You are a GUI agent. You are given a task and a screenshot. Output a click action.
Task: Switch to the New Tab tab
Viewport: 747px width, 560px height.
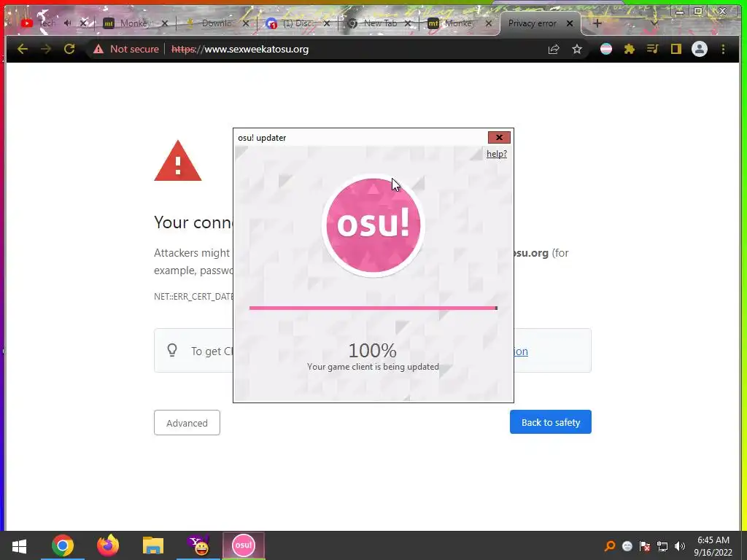click(379, 23)
